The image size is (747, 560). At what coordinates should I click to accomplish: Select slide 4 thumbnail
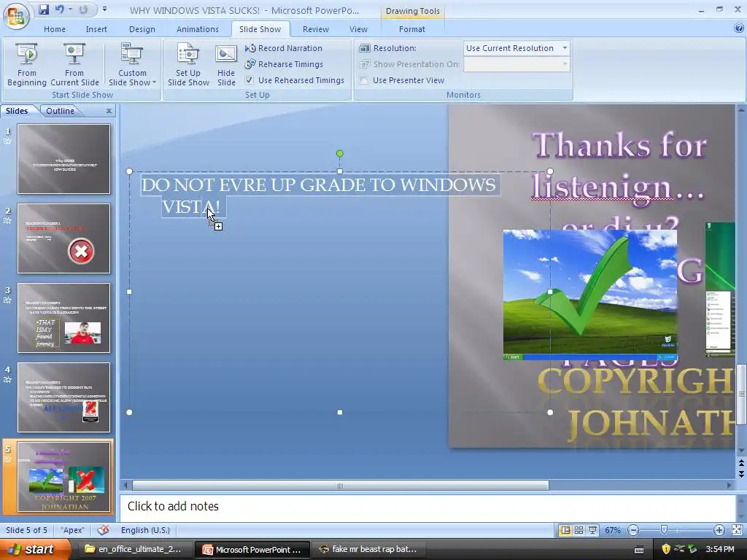[x=64, y=397]
